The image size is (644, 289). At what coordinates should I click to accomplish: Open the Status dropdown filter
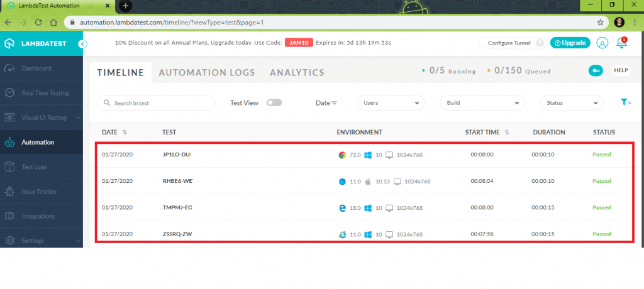tap(571, 103)
